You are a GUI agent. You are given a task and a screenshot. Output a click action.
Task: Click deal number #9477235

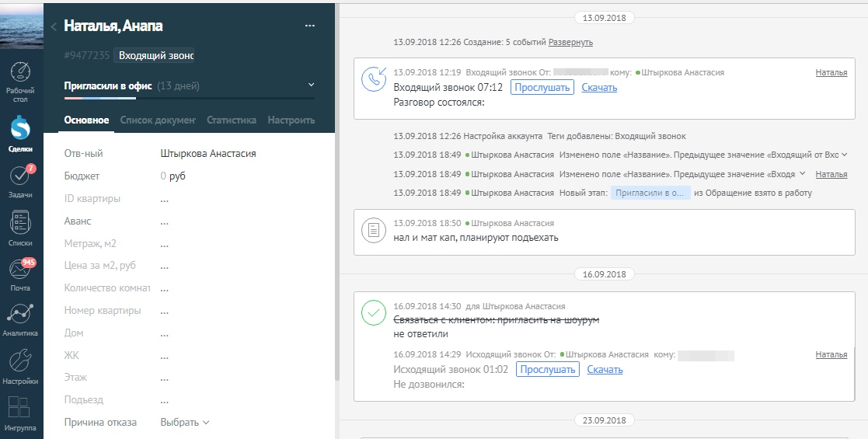pyautogui.click(x=87, y=55)
